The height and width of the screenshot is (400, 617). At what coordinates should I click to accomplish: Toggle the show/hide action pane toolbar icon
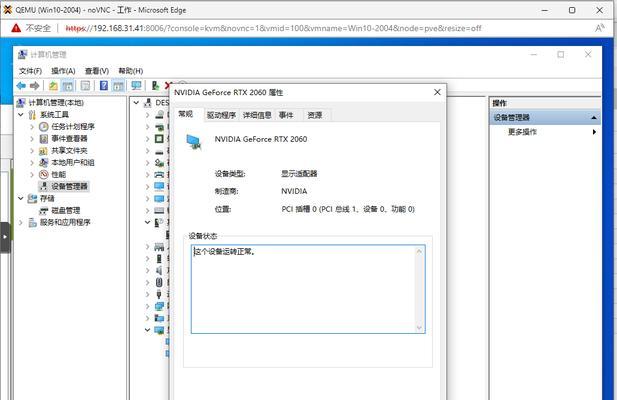point(118,85)
